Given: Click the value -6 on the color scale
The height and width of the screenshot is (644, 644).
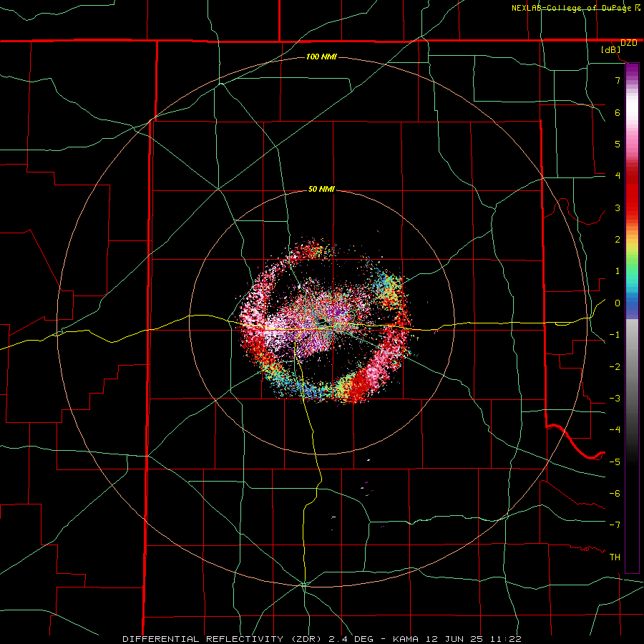Looking at the screenshot, I should pos(615,494).
